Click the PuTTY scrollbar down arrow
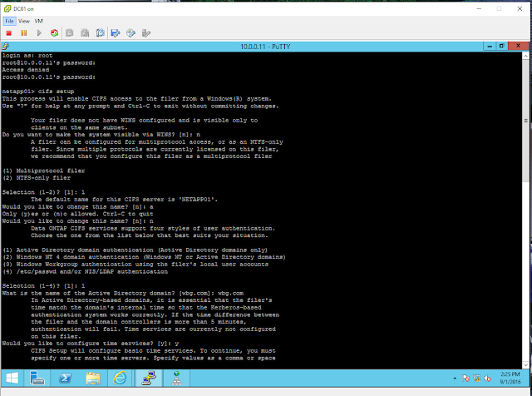This screenshot has height=396, width=532. 525,365
